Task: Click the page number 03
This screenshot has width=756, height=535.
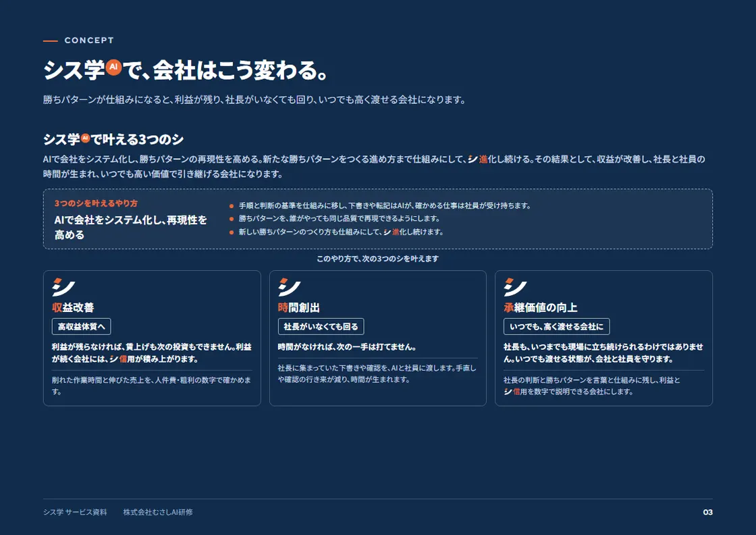Action: tap(708, 512)
